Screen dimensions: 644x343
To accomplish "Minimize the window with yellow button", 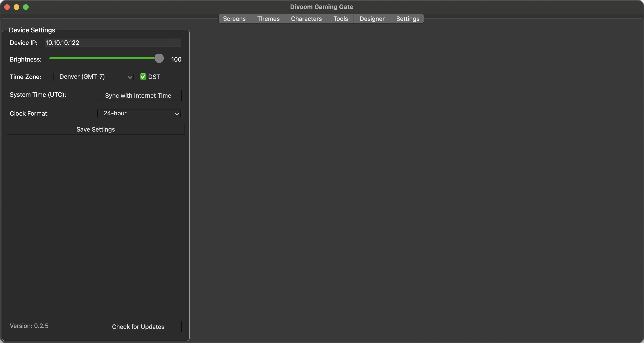I will click(x=16, y=7).
